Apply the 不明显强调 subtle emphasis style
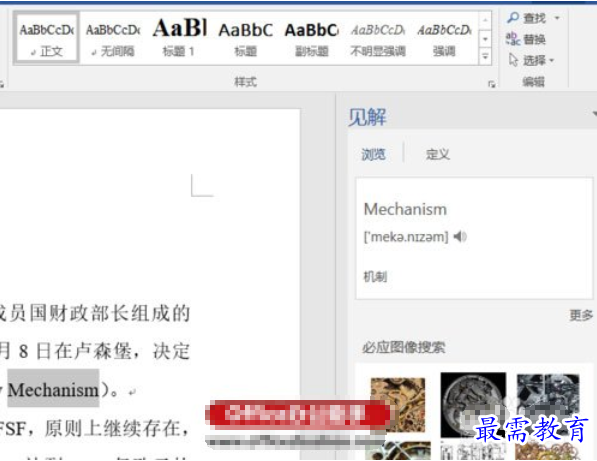 coord(378,38)
